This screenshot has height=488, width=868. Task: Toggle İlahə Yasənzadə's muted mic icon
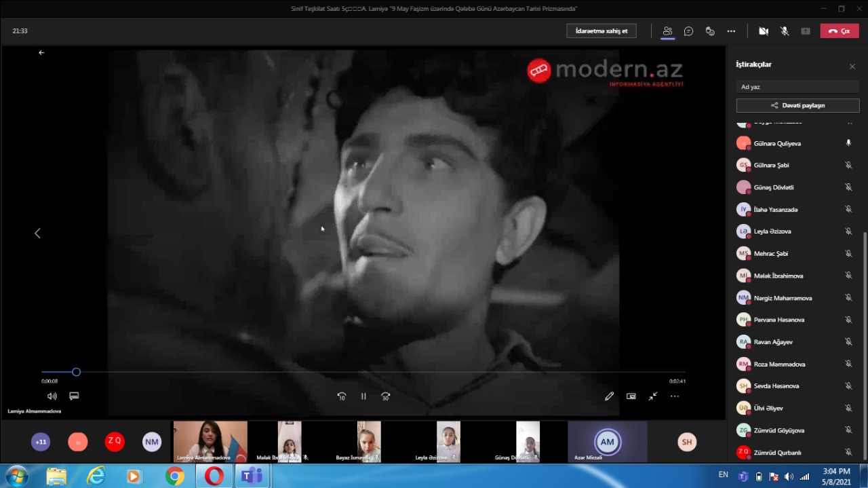848,209
